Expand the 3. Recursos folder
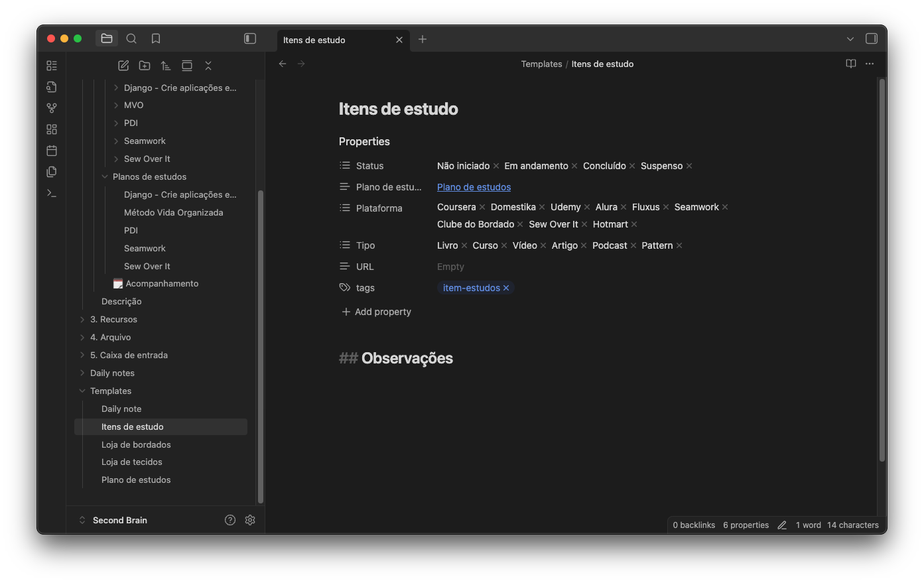924x583 pixels. [82, 319]
